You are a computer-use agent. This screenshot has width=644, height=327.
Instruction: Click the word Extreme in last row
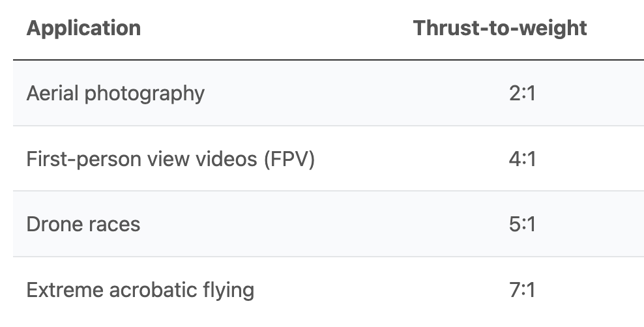pos(65,290)
